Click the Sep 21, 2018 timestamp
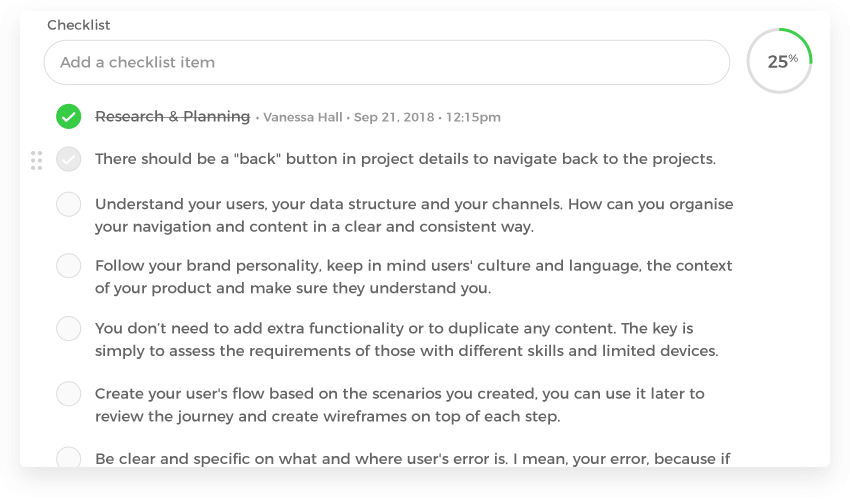The image size is (850, 500). coord(393,118)
